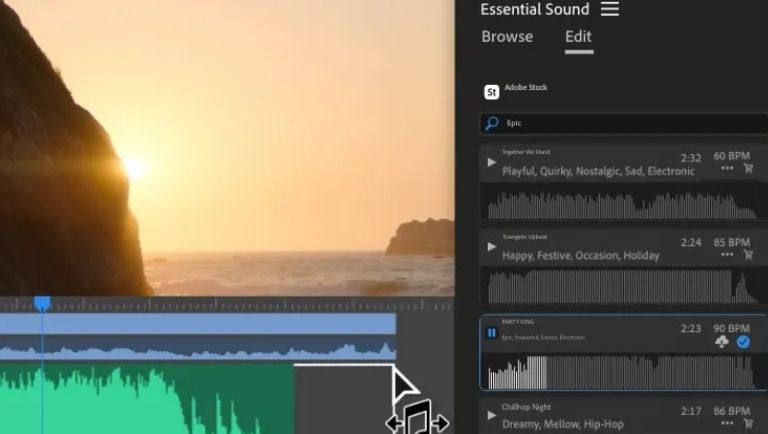768x434 pixels.
Task: Click the 2:17 duration
Action: (691, 411)
